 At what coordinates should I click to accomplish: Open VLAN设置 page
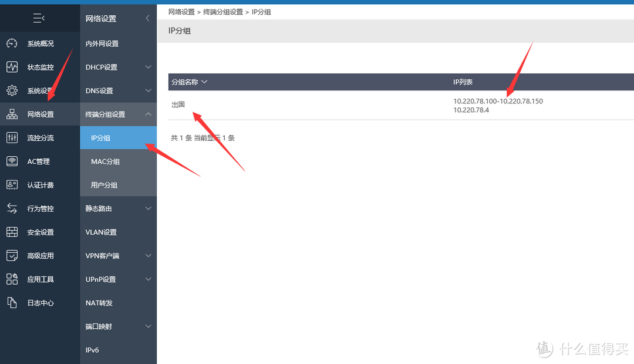[x=102, y=232]
